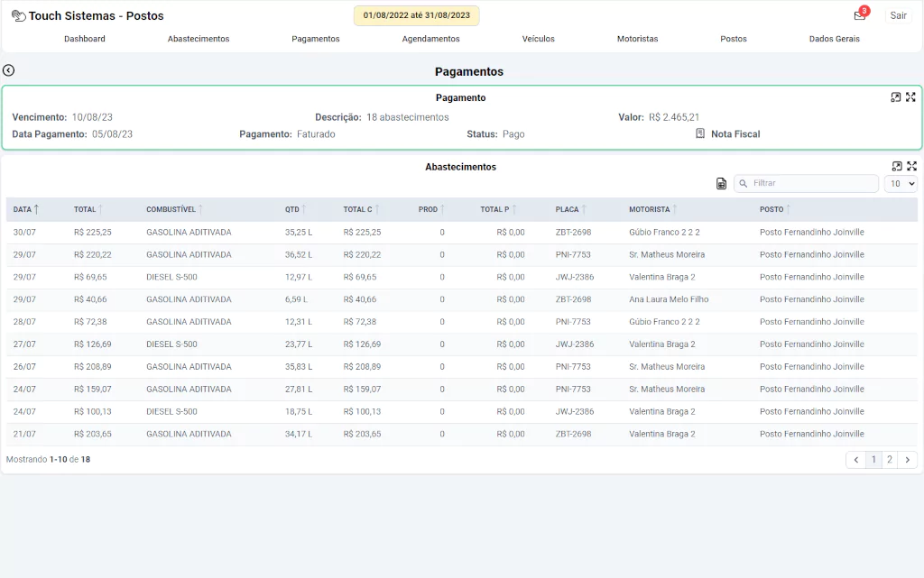Image resolution: width=924 pixels, height=578 pixels.
Task: Open the Abastecimentos menu
Action: [x=199, y=39]
